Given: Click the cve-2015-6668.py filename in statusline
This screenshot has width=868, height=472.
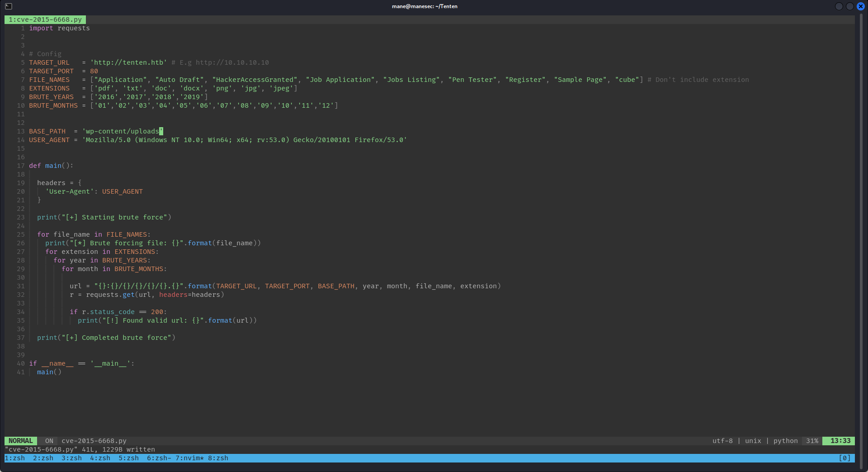Looking at the screenshot, I should (94, 441).
